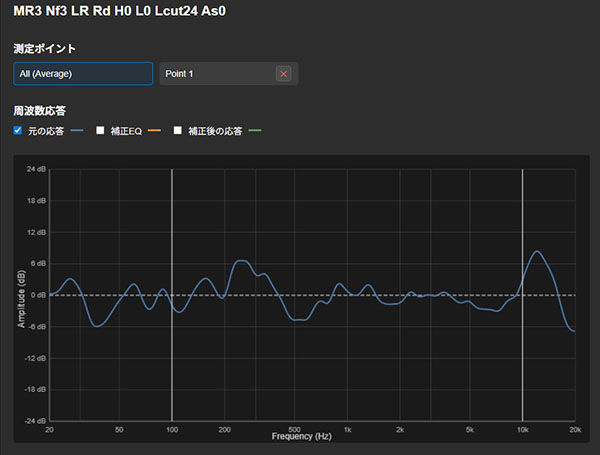Uncheck the 元の応答 checkbox
Viewport: 600px width, 455px height.
tap(18, 131)
